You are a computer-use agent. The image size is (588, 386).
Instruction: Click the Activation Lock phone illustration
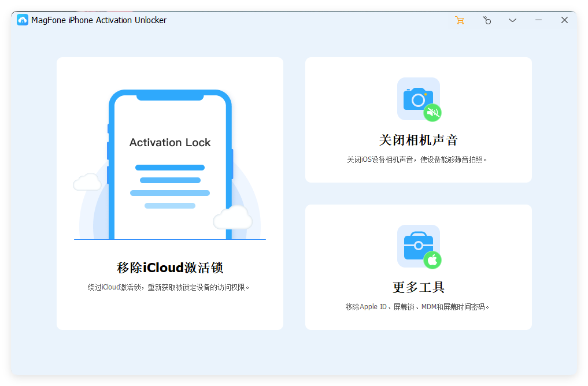coord(170,165)
